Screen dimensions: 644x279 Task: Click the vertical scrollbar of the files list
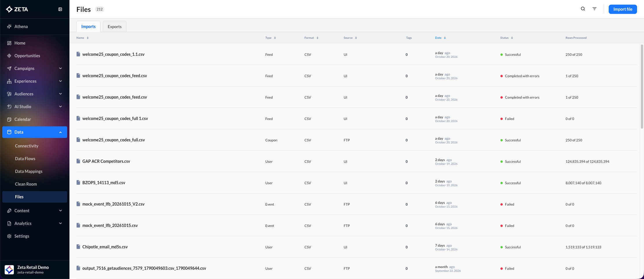(642, 87)
